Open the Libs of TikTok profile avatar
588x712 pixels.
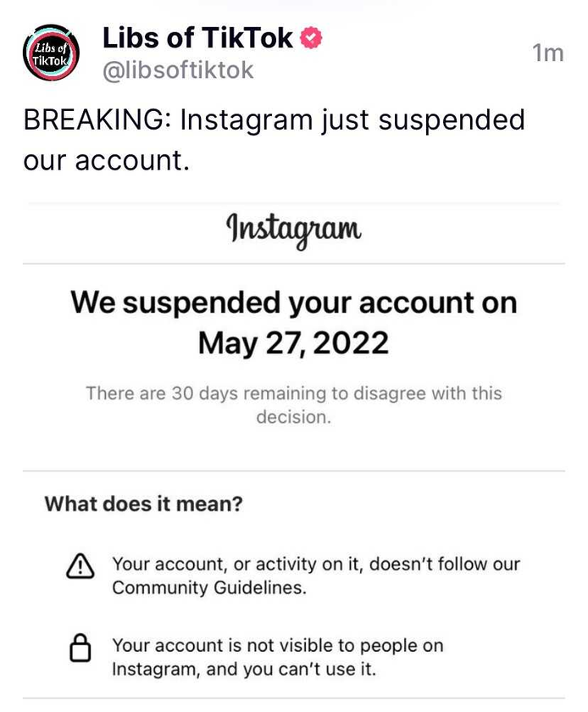52,53
